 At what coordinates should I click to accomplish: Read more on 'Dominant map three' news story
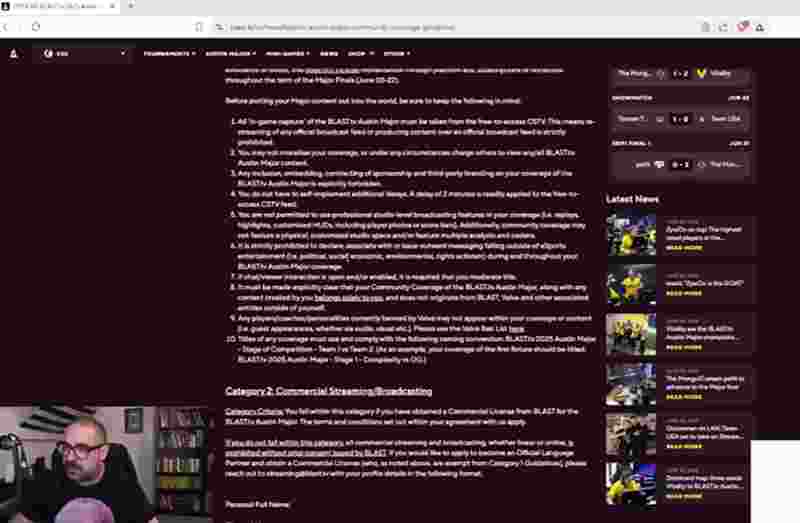(684, 496)
